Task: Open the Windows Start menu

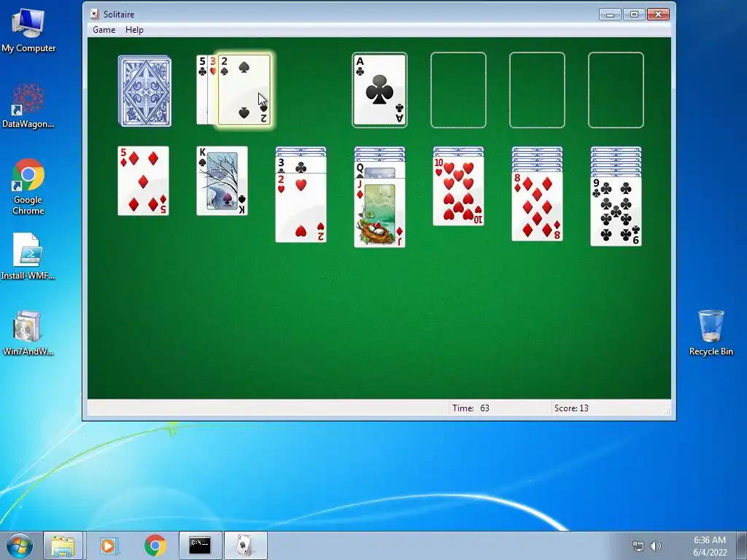Action: 20,545
